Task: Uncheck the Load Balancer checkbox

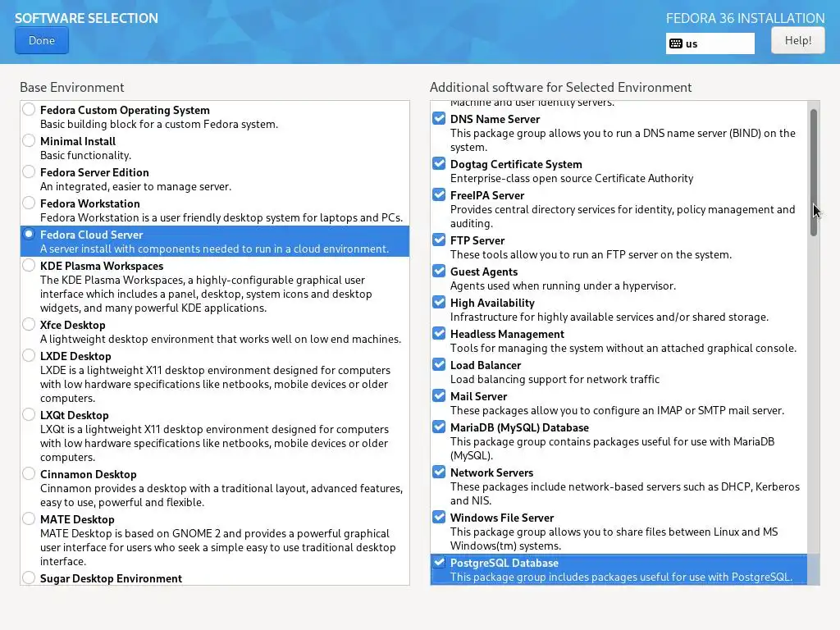Action: 439,364
